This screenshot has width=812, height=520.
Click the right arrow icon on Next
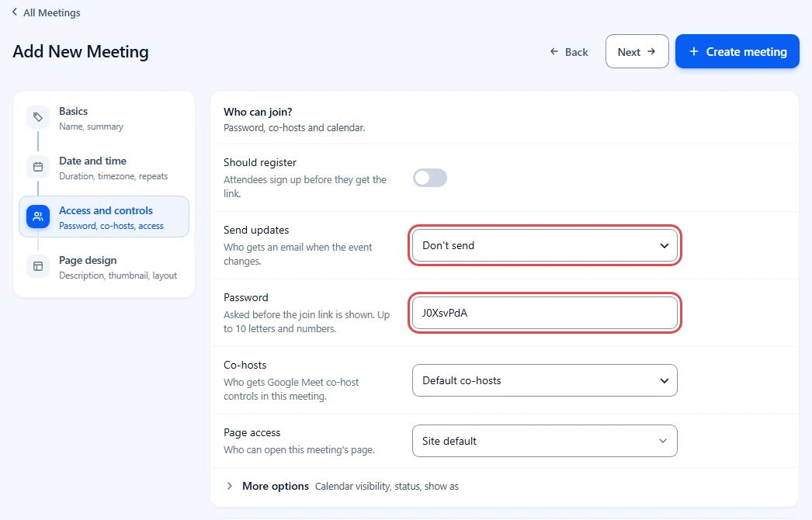pyautogui.click(x=651, y=51)
